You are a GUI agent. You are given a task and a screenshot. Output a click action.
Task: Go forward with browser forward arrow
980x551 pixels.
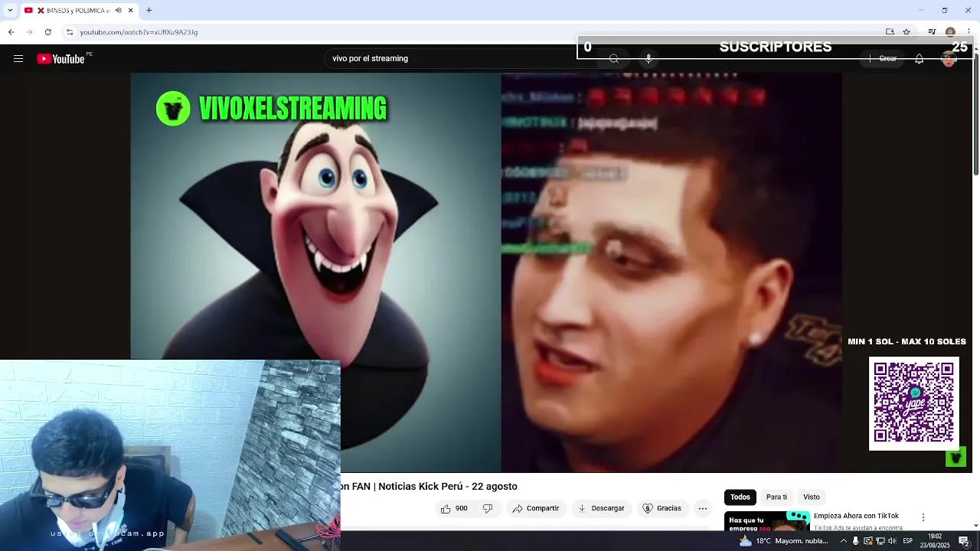(x=29, y=32)
